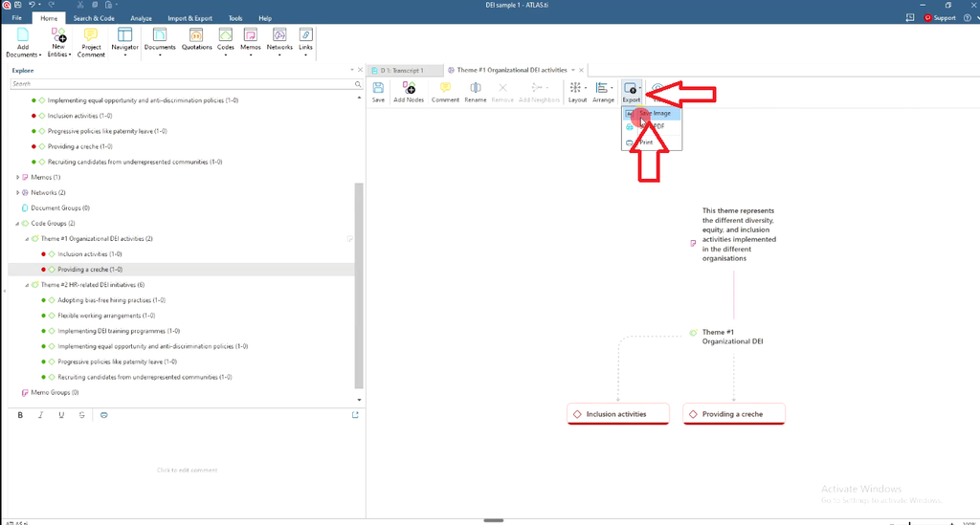This screenshot has height=525, width=980.
Task: Click the comment area placeholder text
Action: pos(187,470)
